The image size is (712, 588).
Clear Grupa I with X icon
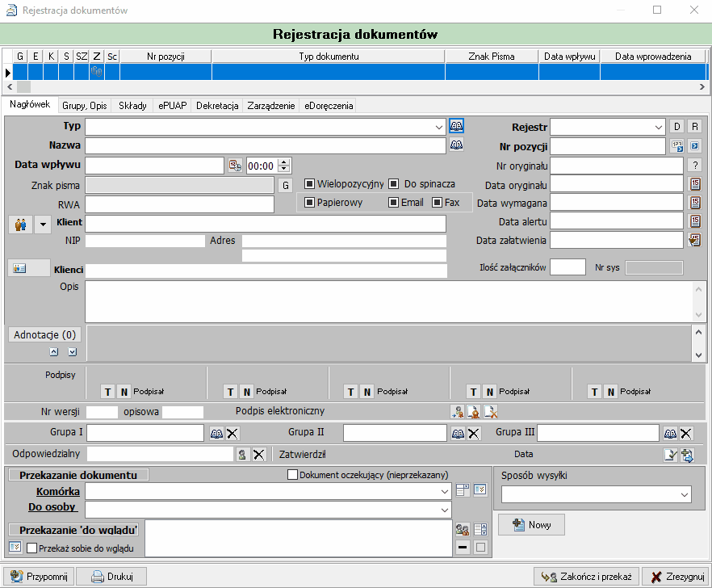[x=232, y=434]
